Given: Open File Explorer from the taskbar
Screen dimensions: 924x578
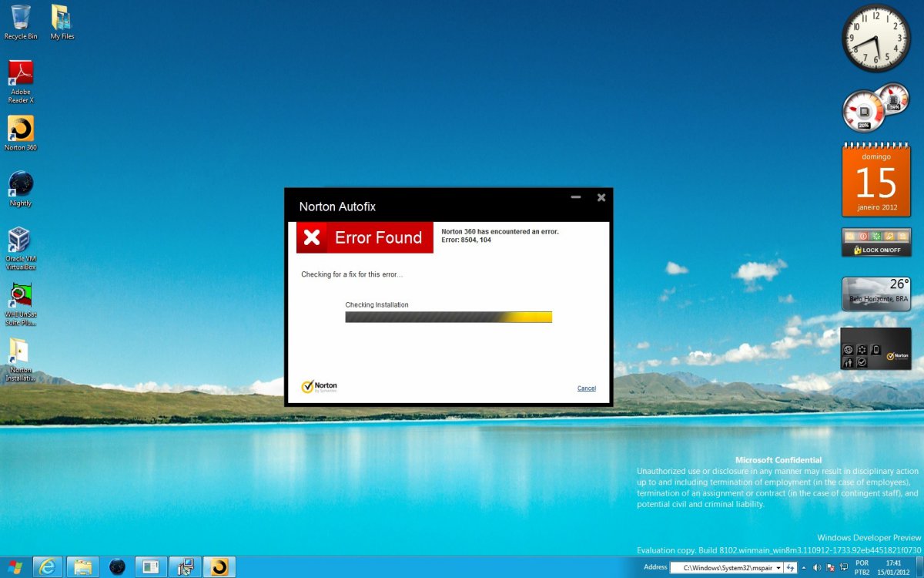Looking at the screenshot, I should tap(82, 567).
